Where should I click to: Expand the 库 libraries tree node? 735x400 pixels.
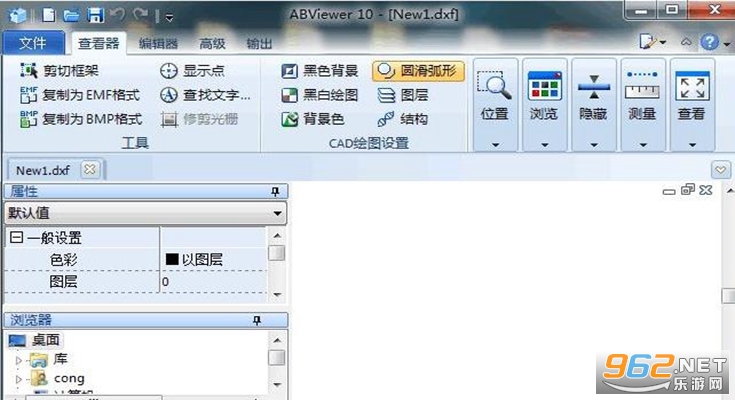pos(18,360)
